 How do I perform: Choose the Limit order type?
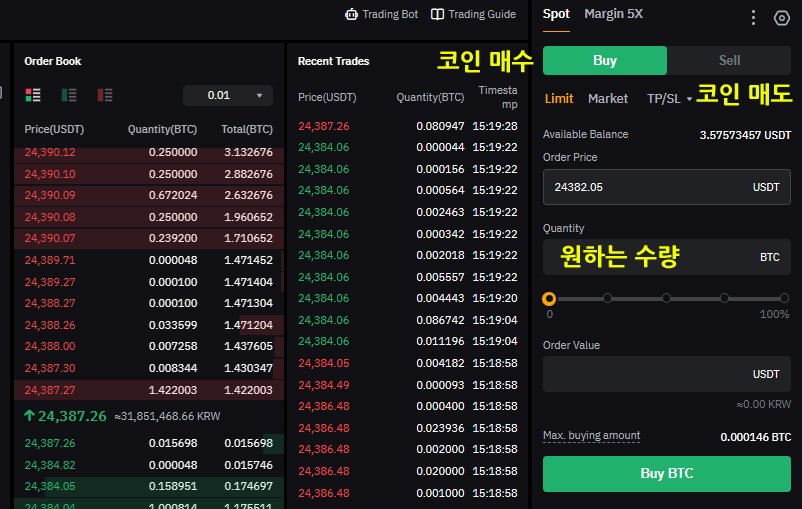coord(559,98)
